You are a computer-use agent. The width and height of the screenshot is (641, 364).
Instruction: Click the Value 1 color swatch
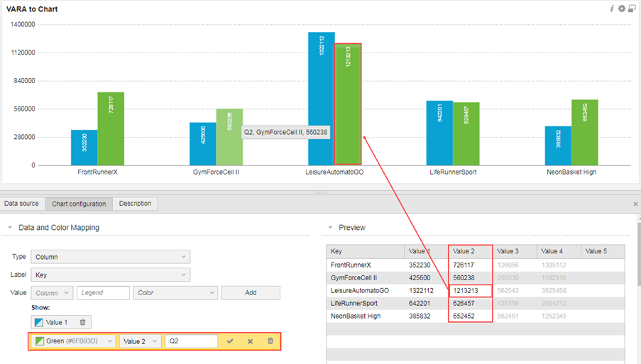39,322
